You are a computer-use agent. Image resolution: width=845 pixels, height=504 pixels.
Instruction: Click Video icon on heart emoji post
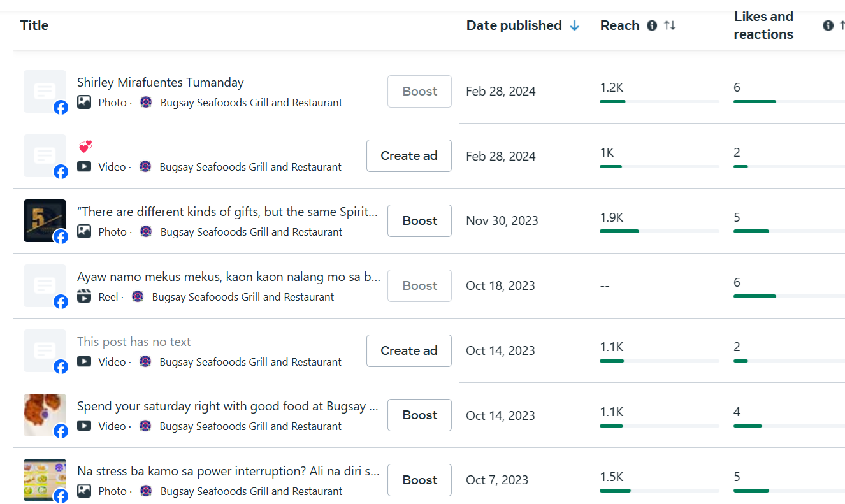(84, 167)
